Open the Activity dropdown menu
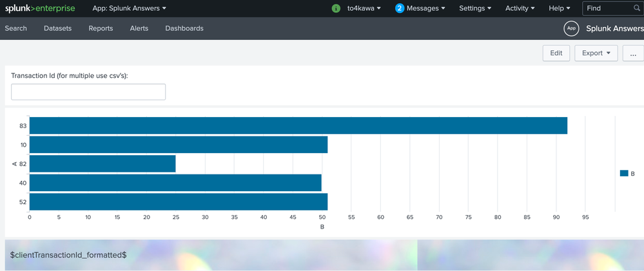This screenshot has height=271, width=644. (520, 8)
